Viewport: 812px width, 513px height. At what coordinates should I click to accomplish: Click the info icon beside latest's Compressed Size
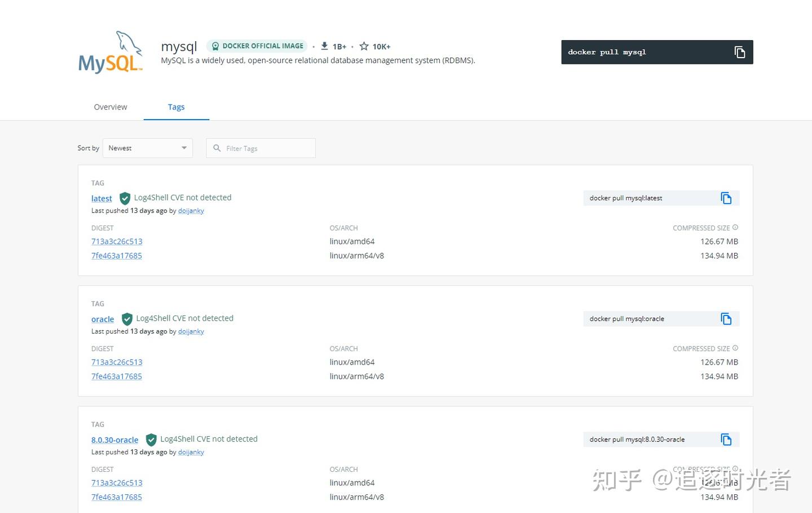click(x=735, y=227)
